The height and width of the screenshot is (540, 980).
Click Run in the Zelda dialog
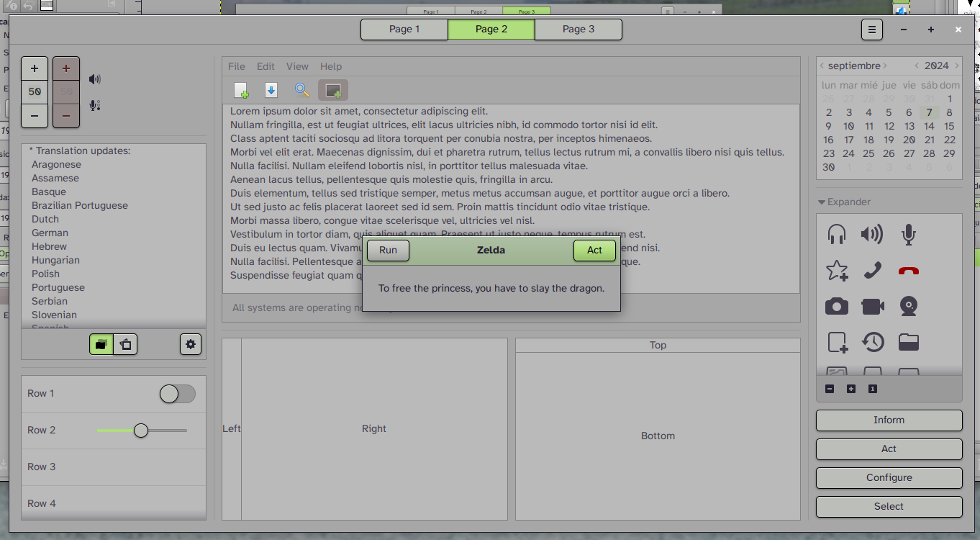[x=388, y=251]
